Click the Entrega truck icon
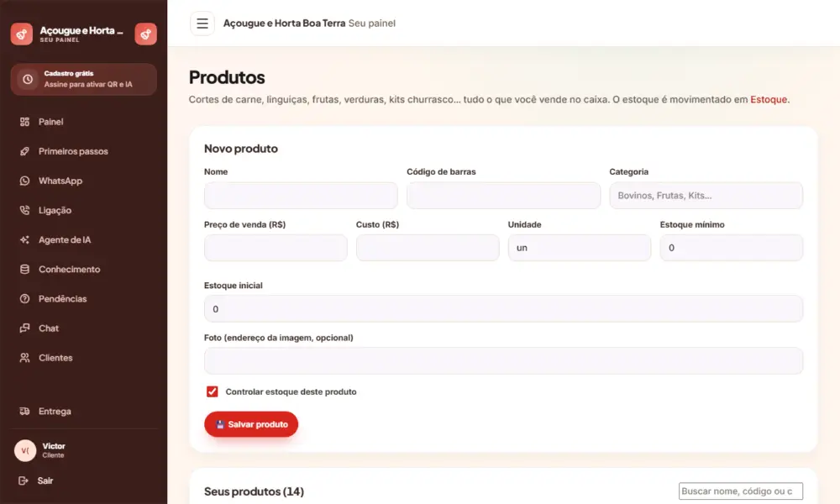This screenshot has height=504, width=840. pos(24,412)
